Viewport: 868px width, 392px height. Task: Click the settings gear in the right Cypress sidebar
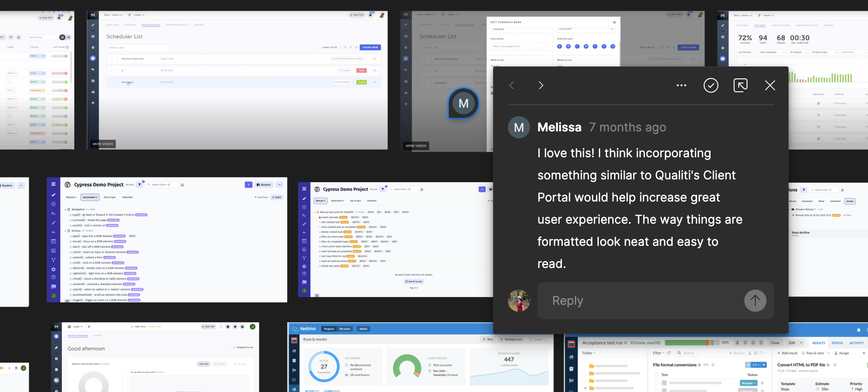(304, 267)
